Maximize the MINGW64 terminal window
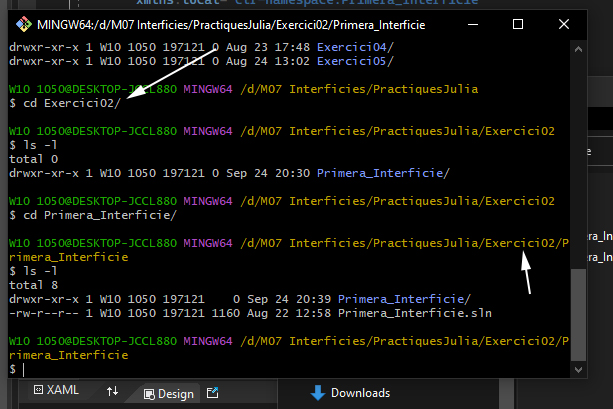This screenshot has height=409, width=613. [x=516, y=23]
